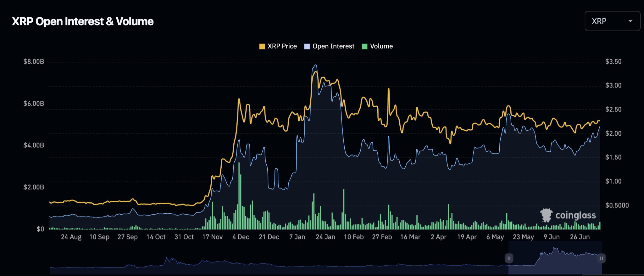Click the light-blue Open Interest legend square
Screen dimensions: 644x276
[307, 47]
